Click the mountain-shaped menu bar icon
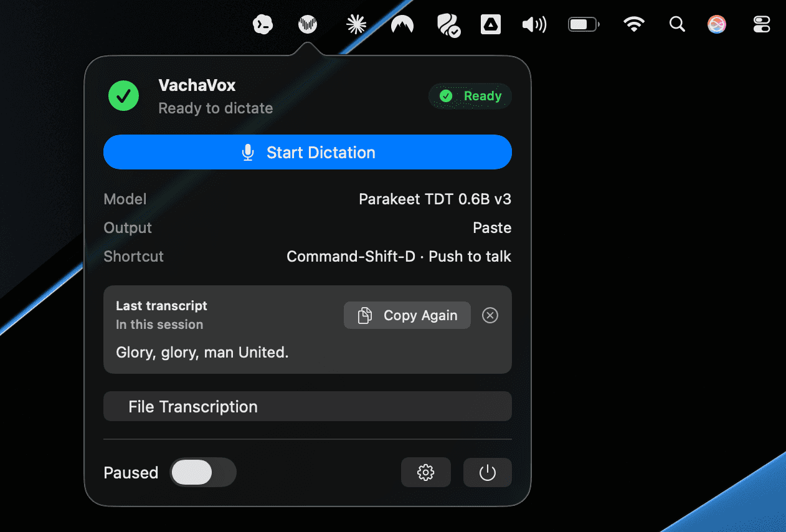 coord(402,25)
